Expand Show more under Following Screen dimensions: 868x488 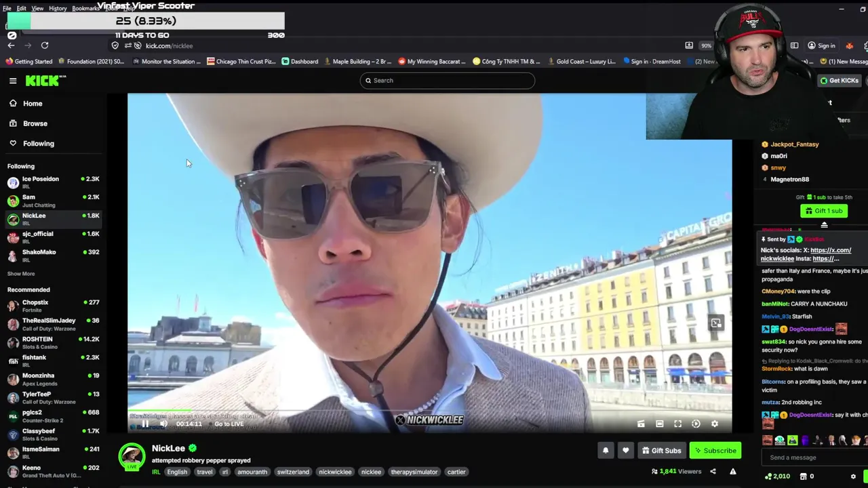coord(21,274)
